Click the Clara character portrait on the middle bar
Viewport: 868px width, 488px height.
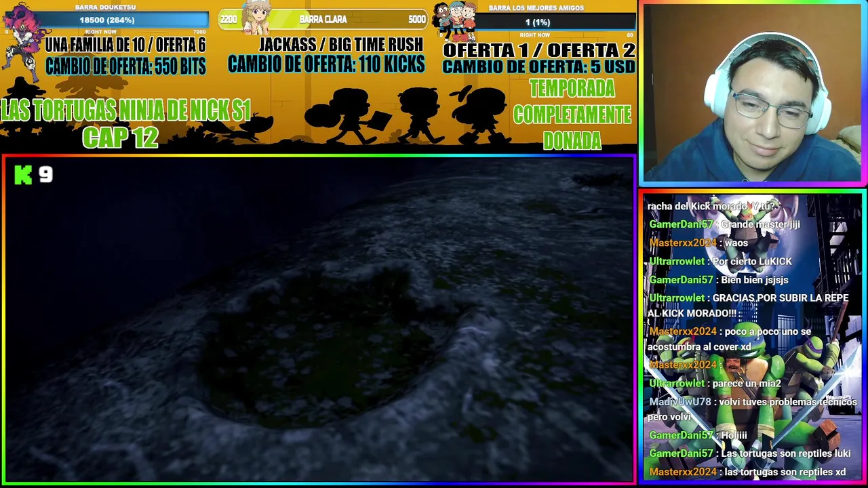pos(257,18)
